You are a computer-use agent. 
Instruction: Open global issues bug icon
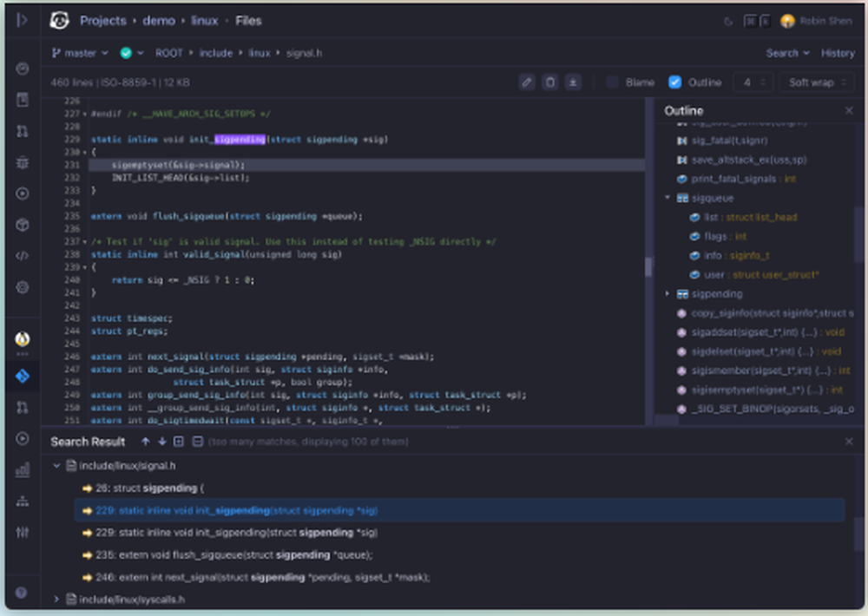pyautogui.click(x=23, y=162)
